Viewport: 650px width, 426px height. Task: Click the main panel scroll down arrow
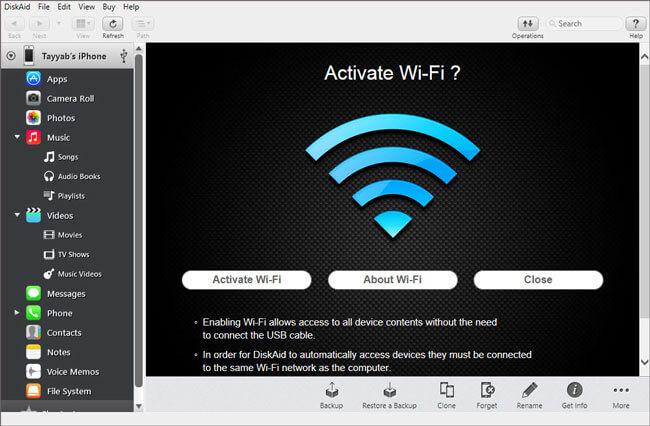click(x=644, y=362)
